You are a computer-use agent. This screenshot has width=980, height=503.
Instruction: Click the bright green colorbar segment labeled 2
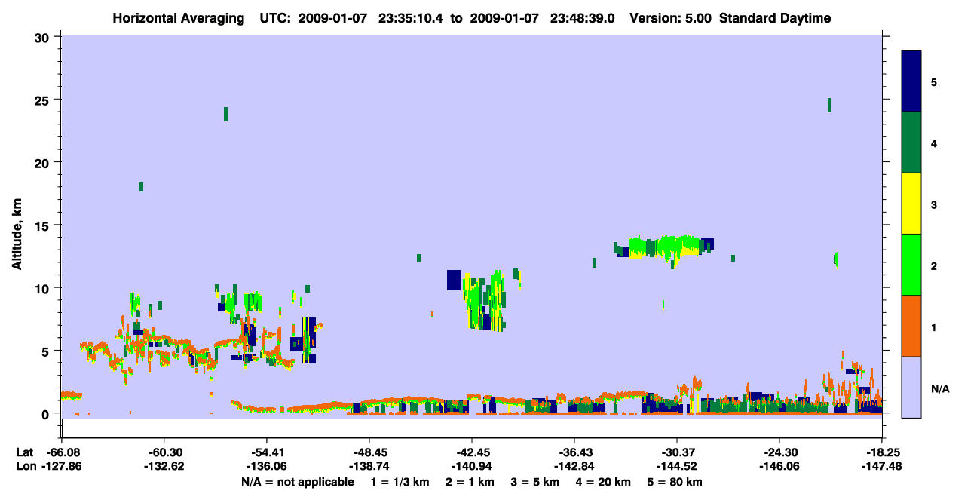[911, 265]
